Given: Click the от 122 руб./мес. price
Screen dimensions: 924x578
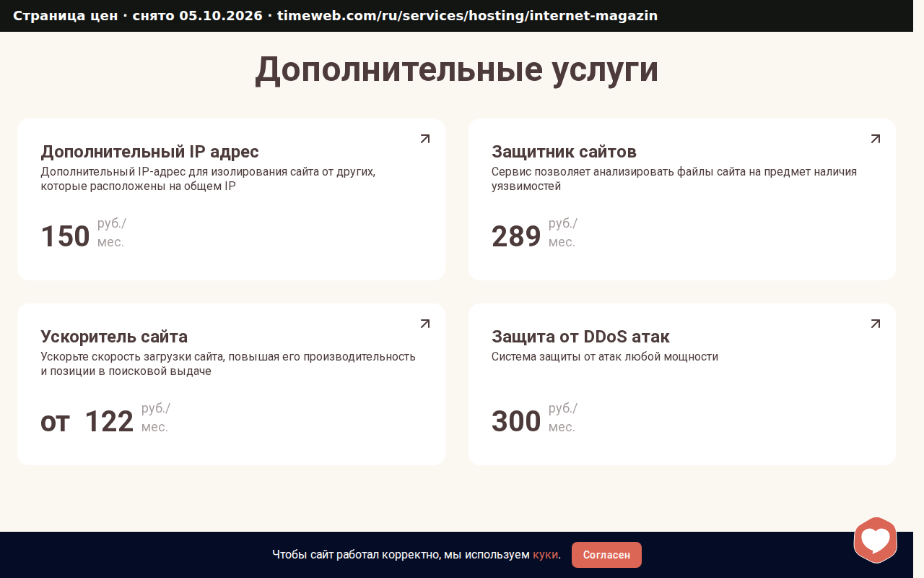Looking at the screenshot, I should click(x=105, y=418).
